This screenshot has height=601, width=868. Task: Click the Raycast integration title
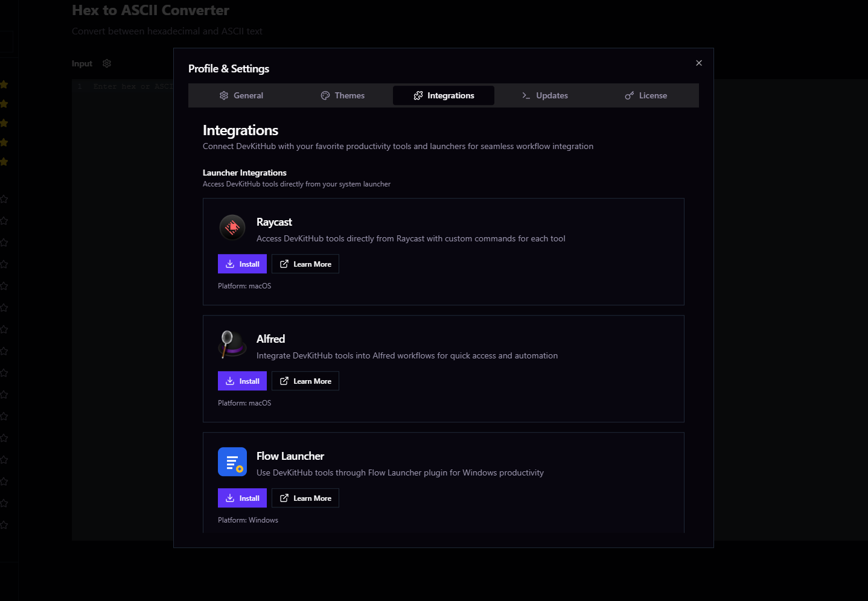[274, 222]
